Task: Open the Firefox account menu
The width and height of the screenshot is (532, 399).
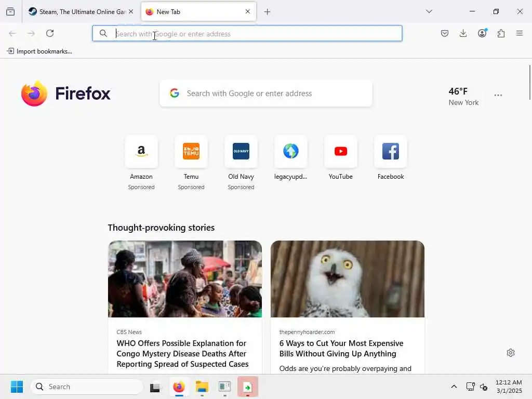Action: click(482, 33)
